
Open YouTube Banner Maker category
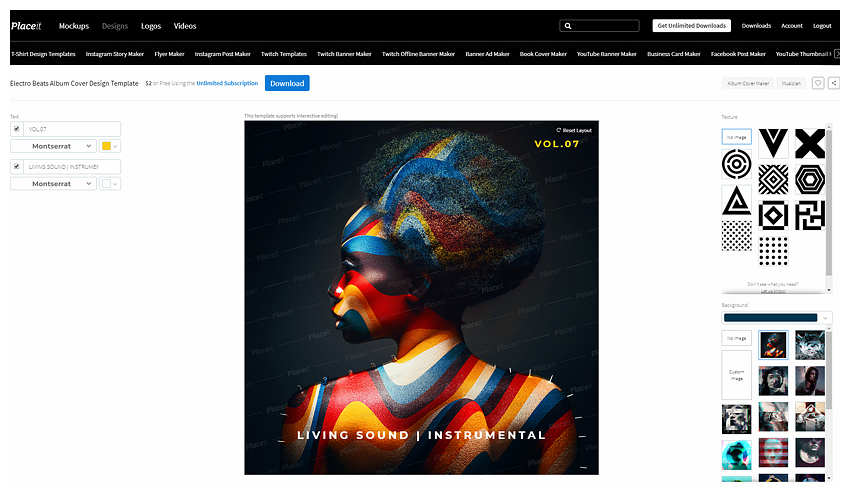[x=606, y=54]
